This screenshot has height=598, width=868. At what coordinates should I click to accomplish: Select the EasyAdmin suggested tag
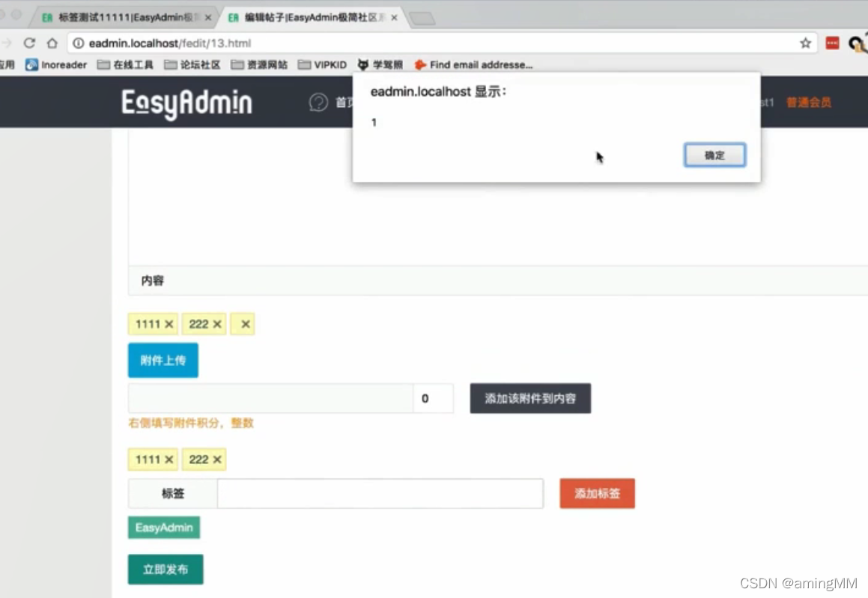[164, 528]
